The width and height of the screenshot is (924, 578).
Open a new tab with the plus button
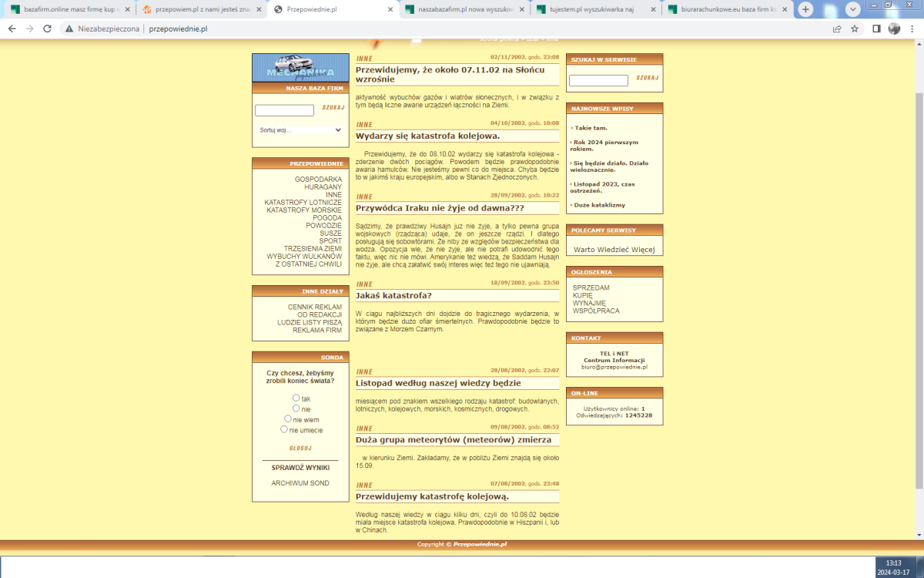point(805,9)
